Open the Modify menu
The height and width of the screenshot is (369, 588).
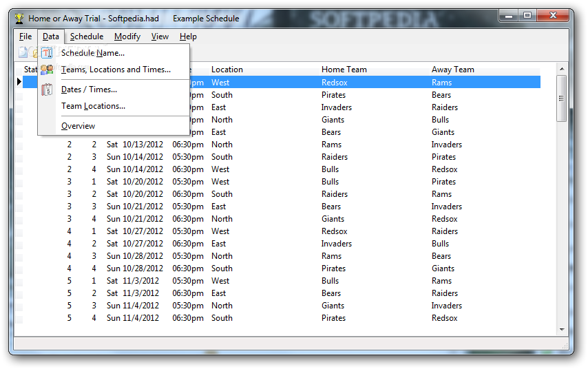point(127,36)
